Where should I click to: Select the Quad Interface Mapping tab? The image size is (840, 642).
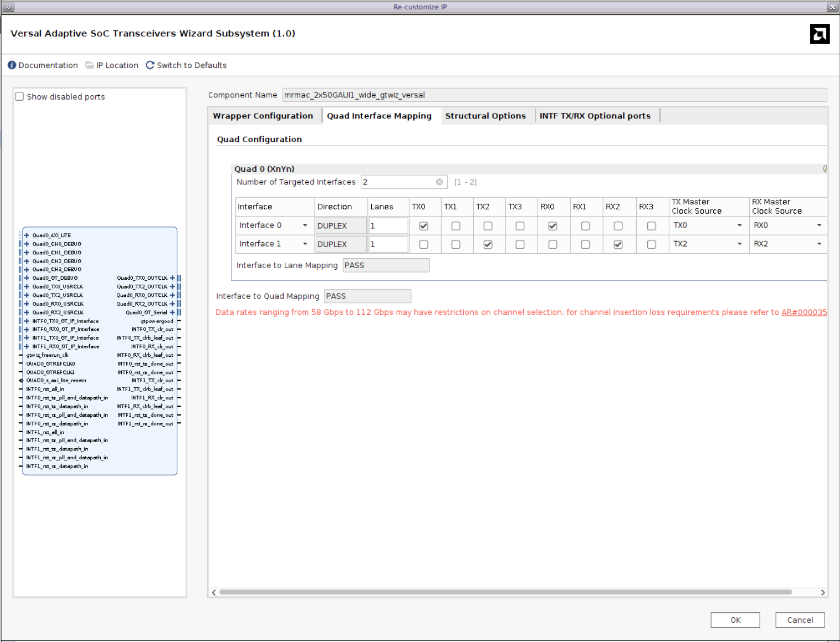[380, 116]
